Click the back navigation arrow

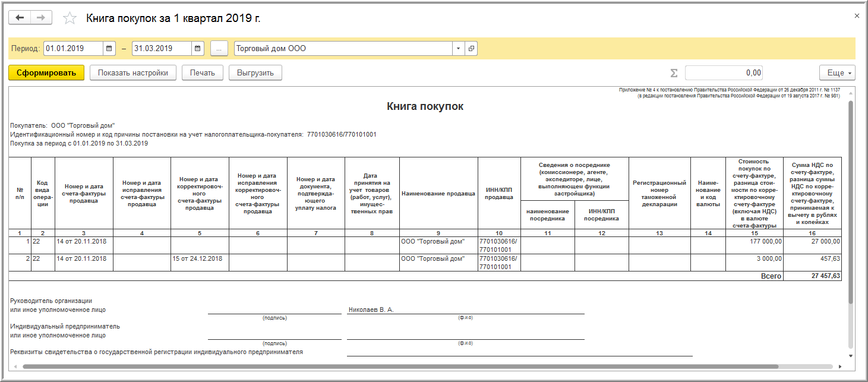coord(20,18)
